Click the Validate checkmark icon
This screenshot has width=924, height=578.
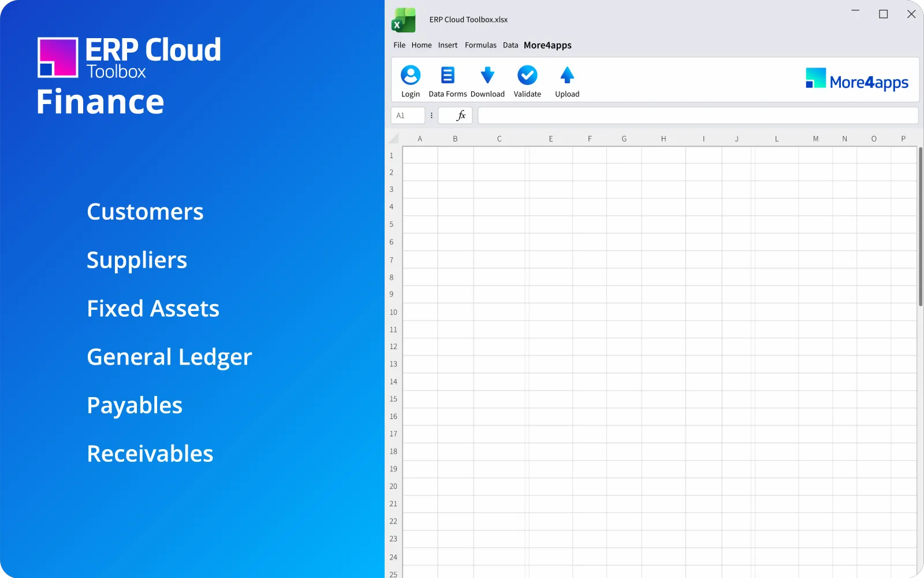coord(527,75)
